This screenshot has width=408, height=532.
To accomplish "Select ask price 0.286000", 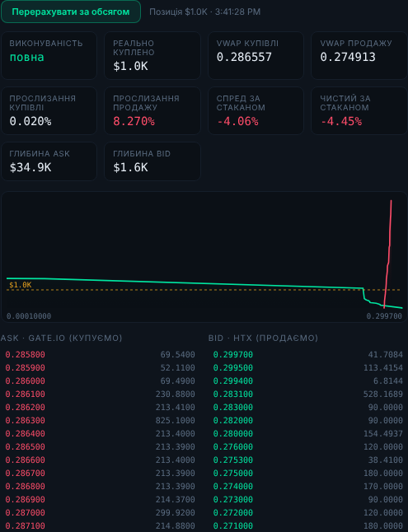I will click(25, 381).
